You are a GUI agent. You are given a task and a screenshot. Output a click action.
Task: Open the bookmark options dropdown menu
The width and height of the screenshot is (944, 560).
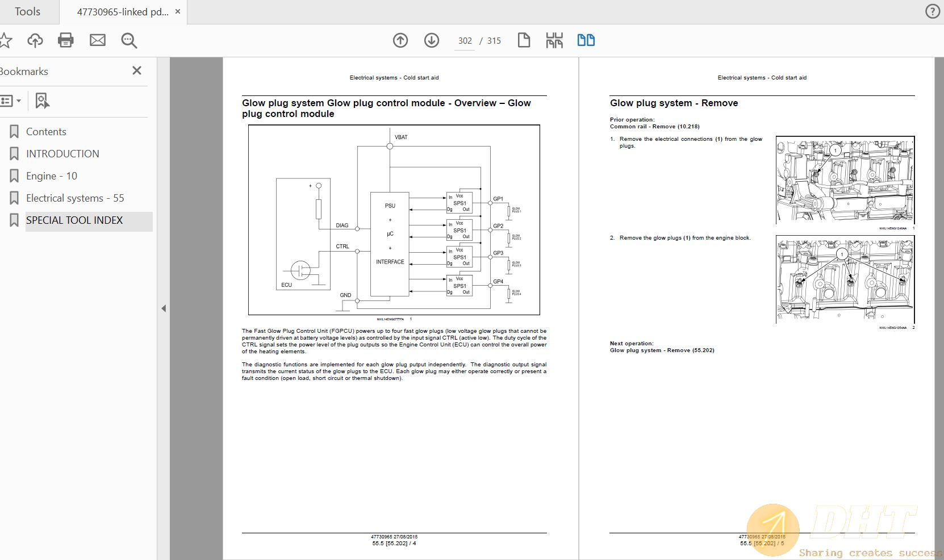pyautogui.click(x=10, y=101)
